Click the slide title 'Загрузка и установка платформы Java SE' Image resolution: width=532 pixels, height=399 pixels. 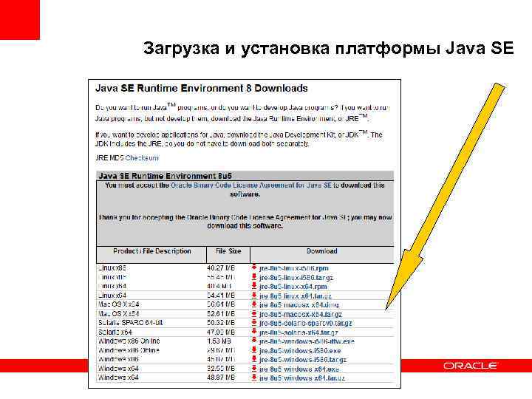[328, 48]
